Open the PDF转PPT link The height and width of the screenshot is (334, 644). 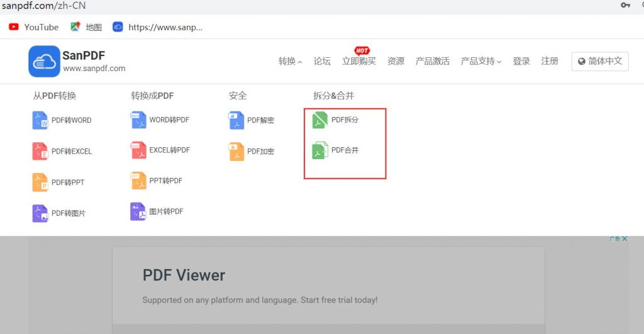pos(68,182)
